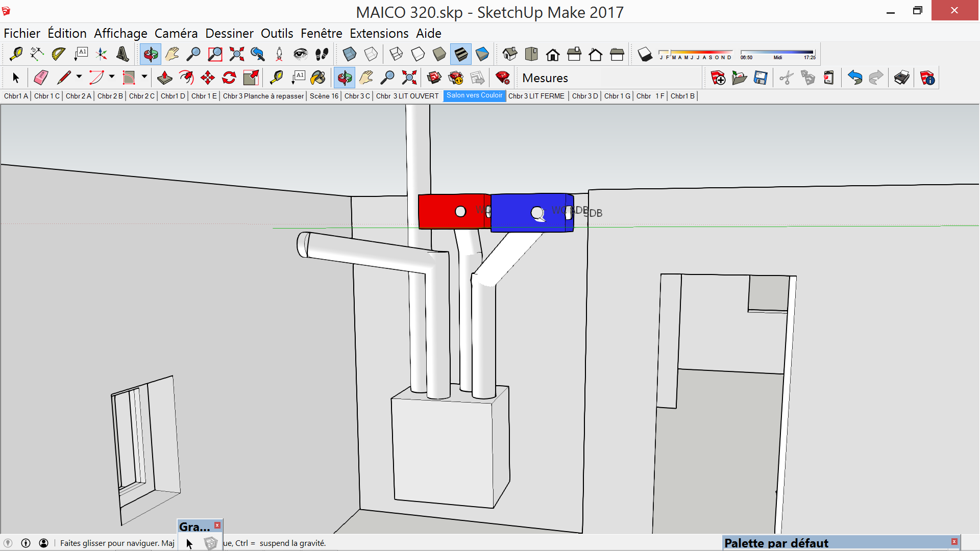
Task: Toggle X-Ray face style
Action: 350,54
